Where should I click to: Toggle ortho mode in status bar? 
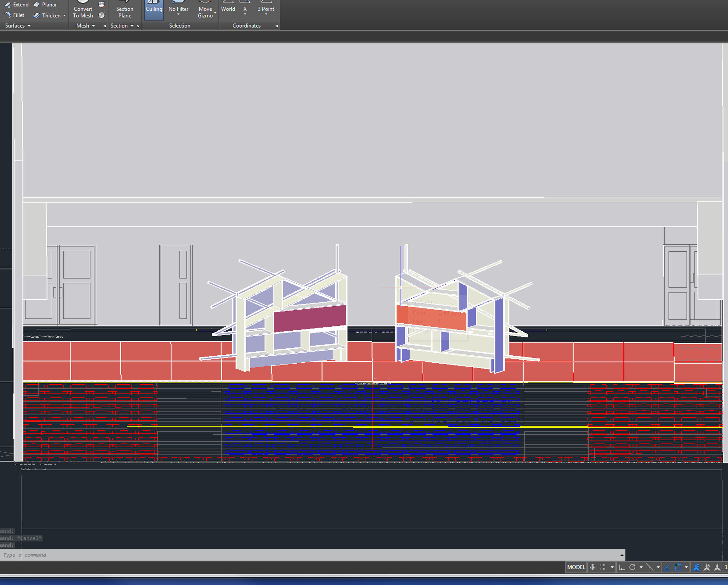click(622, 567)
